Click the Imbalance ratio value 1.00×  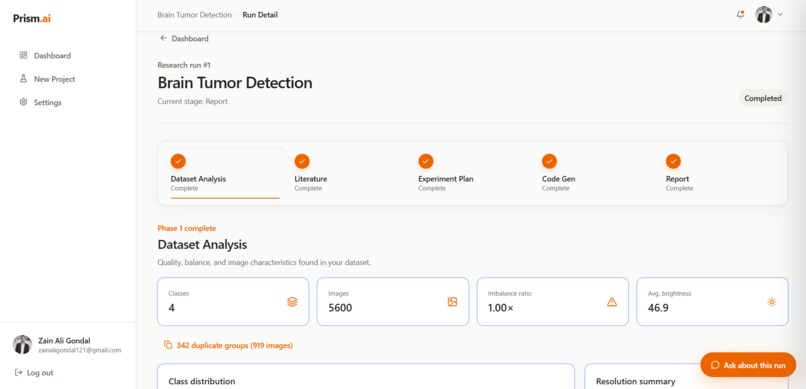pos(501,308)
